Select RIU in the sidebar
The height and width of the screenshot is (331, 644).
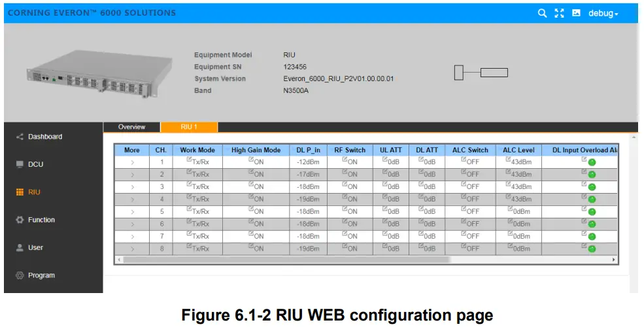(34, 192)
